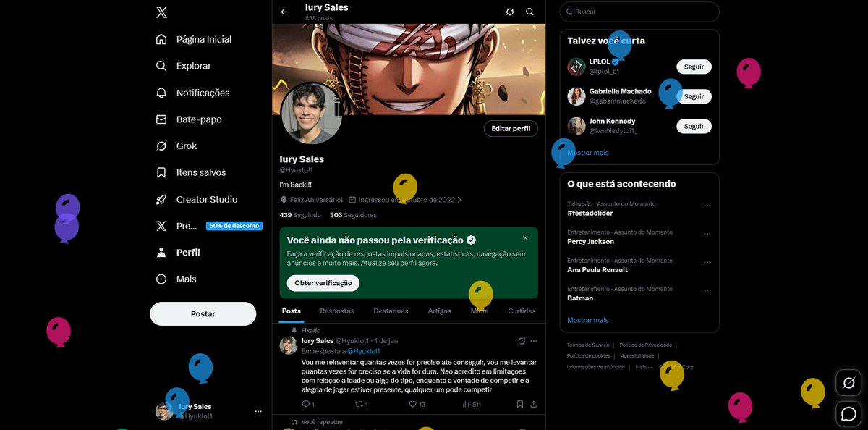Viewport: 868px width, 430px height.
Task: Open pinned post author avatar
Action: [289, 345]
